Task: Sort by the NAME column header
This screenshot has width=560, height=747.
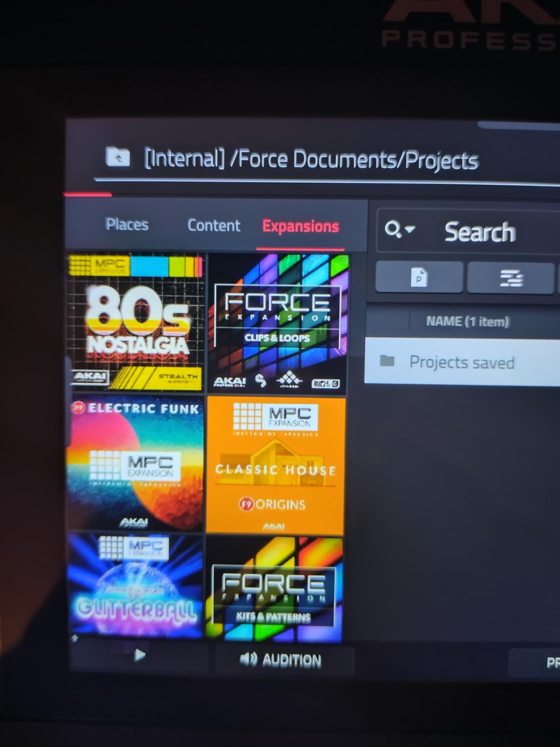Action: [467, 322]
